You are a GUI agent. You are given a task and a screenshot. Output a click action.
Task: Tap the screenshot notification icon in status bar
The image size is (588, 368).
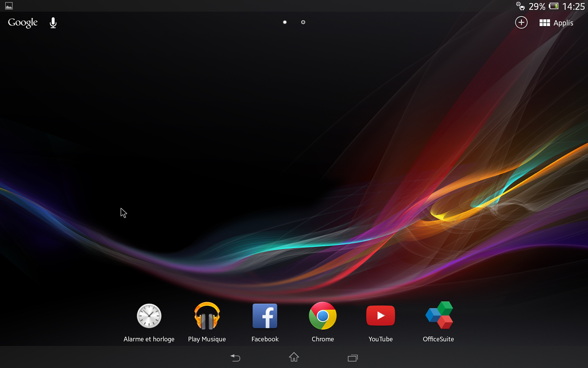click(x=8, y=6)
